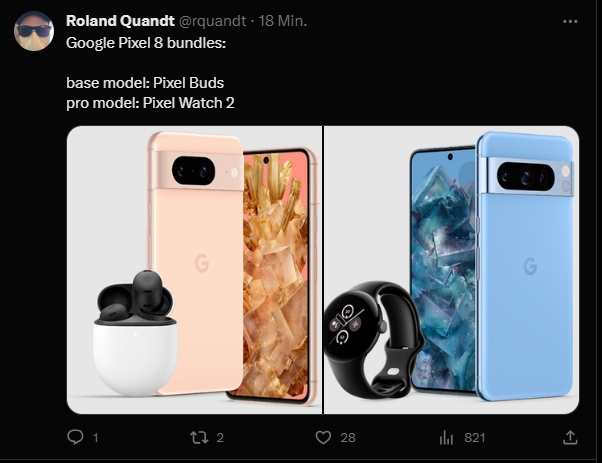Click the Roland Quandt display name
This screenshot has height=463, width=602.
120,21
